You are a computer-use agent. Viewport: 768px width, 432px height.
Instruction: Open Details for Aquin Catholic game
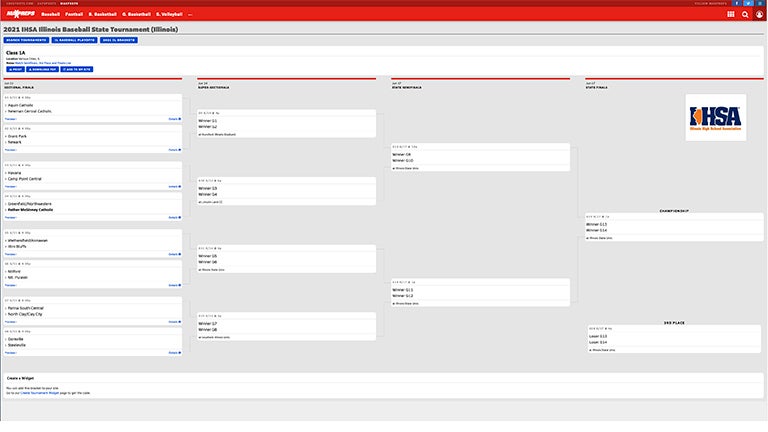pyautogui.click(x=174, y=119)
